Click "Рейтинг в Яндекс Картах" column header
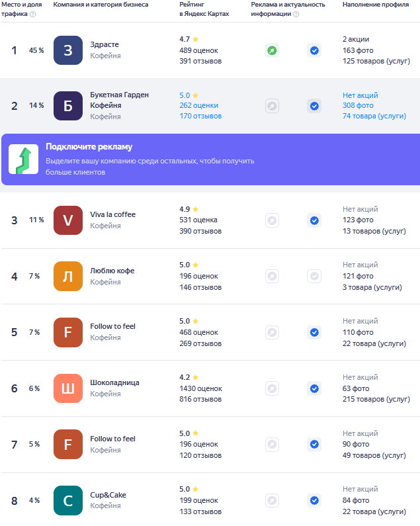 click(x=204, y=9)
